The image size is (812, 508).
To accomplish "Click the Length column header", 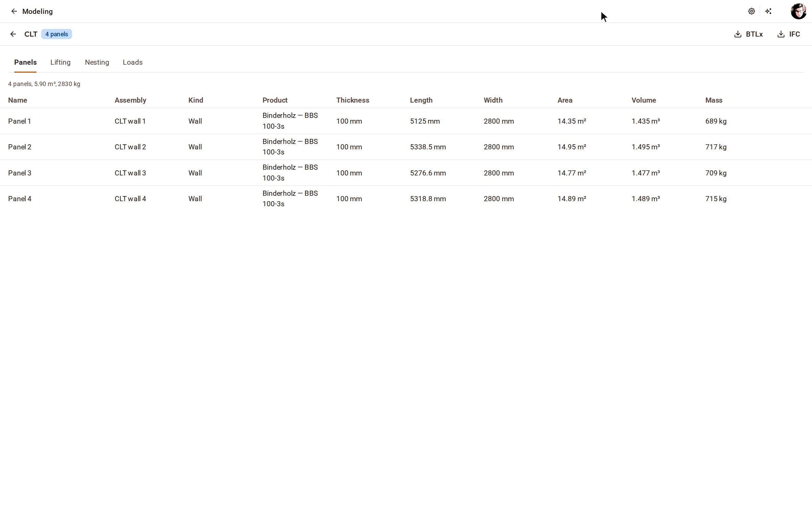I will 421,100.
